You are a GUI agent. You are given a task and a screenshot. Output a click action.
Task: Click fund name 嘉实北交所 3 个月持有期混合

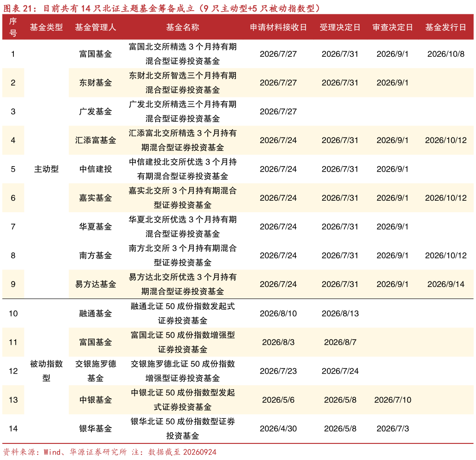point(182,191)
